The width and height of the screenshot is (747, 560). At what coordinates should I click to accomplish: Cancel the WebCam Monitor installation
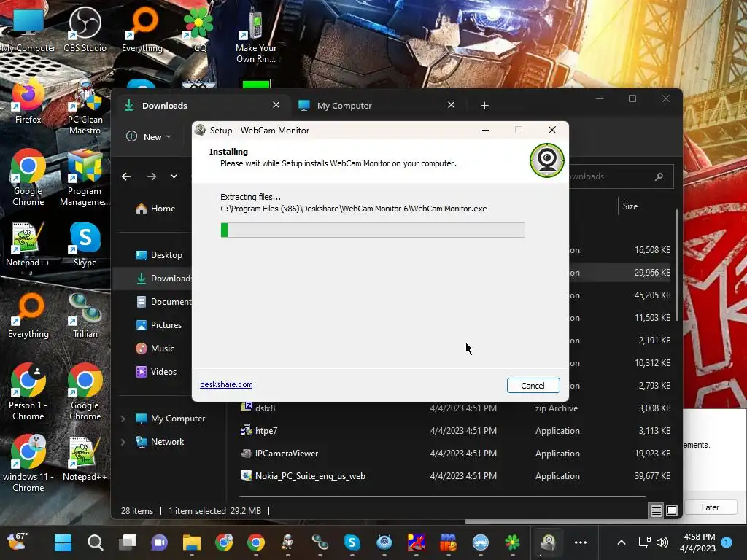(533, 385)
